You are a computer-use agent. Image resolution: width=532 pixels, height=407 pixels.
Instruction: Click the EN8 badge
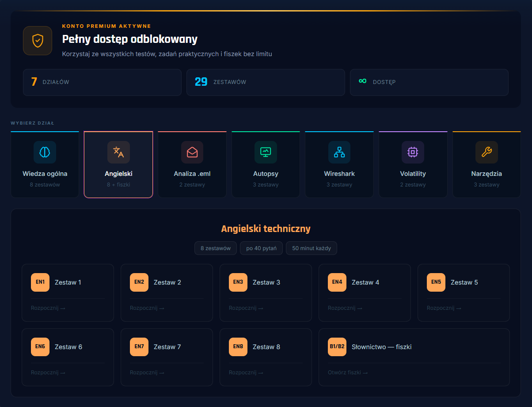[x=238, y=347]
